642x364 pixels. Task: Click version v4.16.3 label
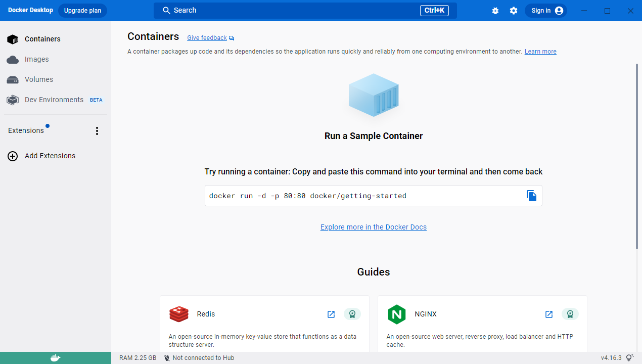[611, 358]
